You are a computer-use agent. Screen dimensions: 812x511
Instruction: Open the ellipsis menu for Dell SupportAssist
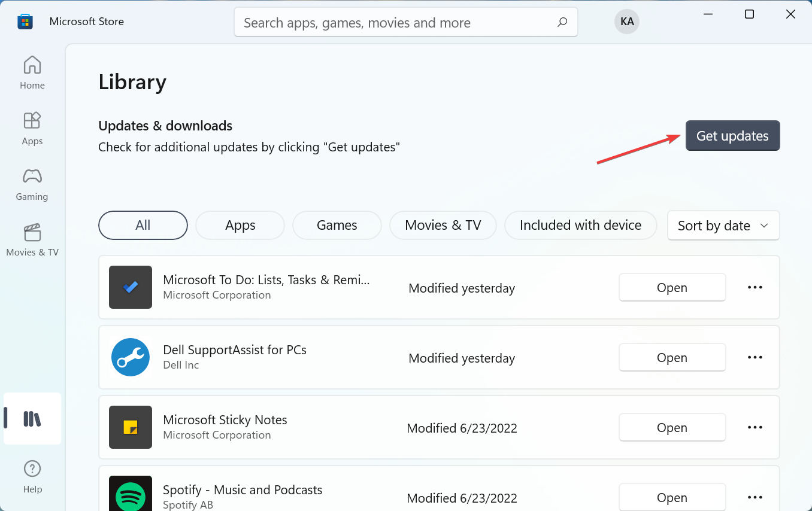pos(755,357)
